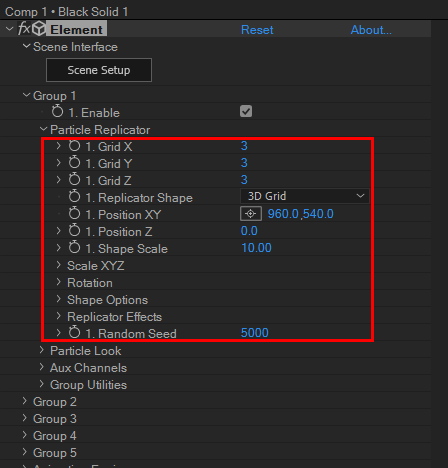448x468 pixels.
Task: Toggle stopwatch for 1. Position Z
Action: click(74, 230)
